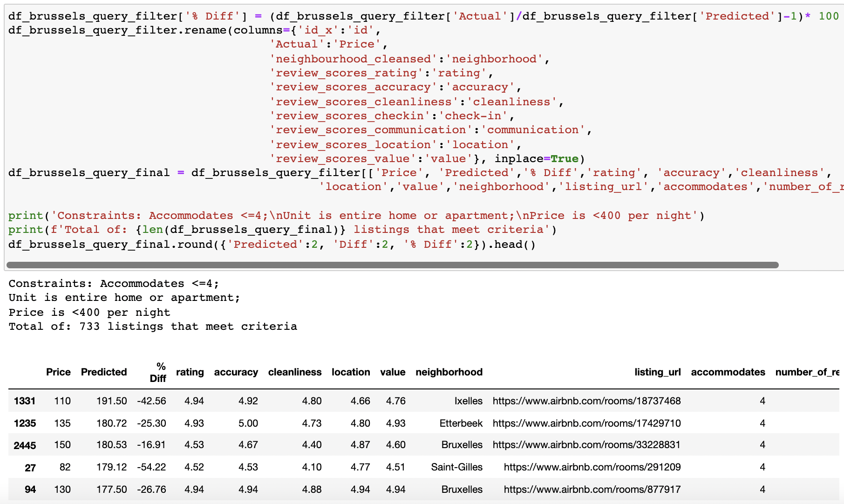Viewport: 844px width, 504px height.
Task: Click the % Diff value -16.91
Action: click(151, 445)
